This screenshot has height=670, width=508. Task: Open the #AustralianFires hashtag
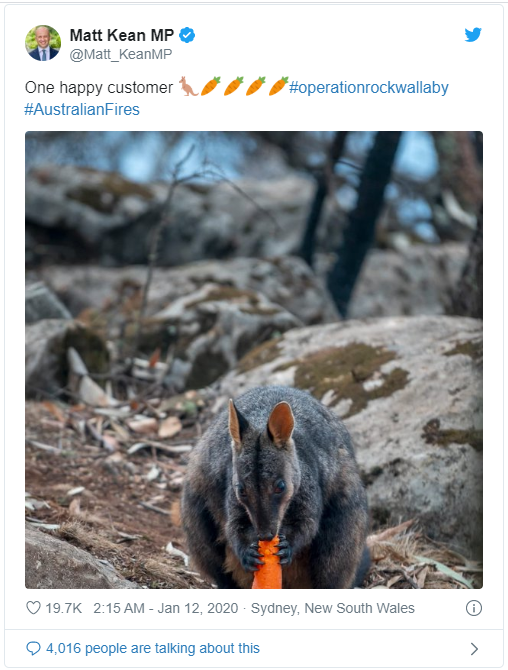point(82,109)
